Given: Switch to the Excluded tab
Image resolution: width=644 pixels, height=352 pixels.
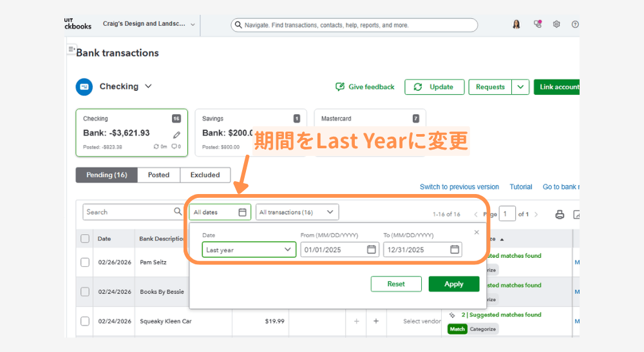Looking at the screenshot, I should tap(205, 175).
